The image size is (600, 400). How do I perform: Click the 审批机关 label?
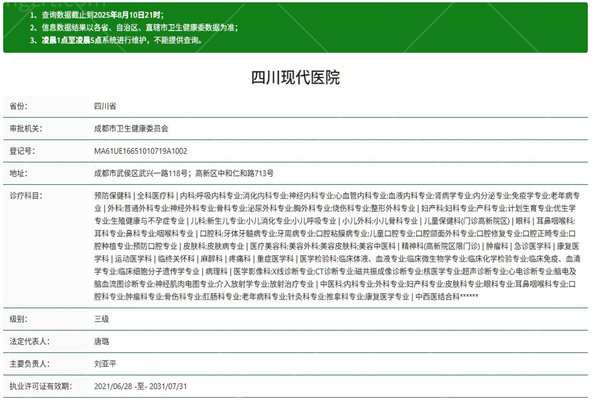[26, 129]
